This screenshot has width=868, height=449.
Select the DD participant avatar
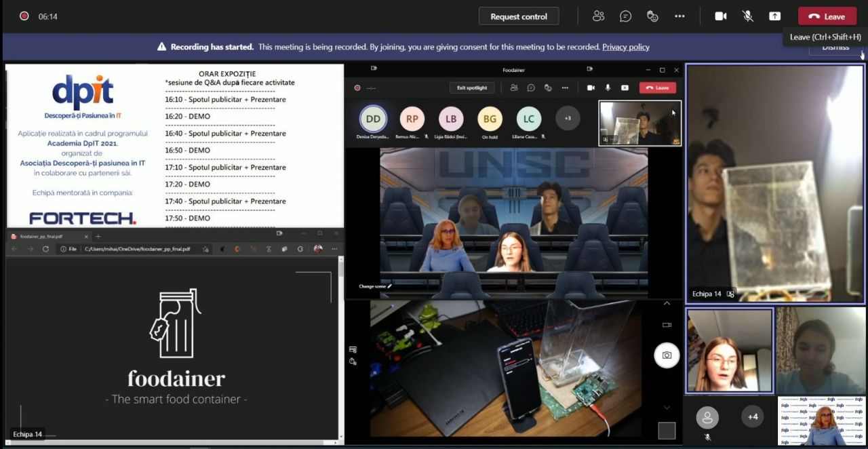(x=373, y=119)
